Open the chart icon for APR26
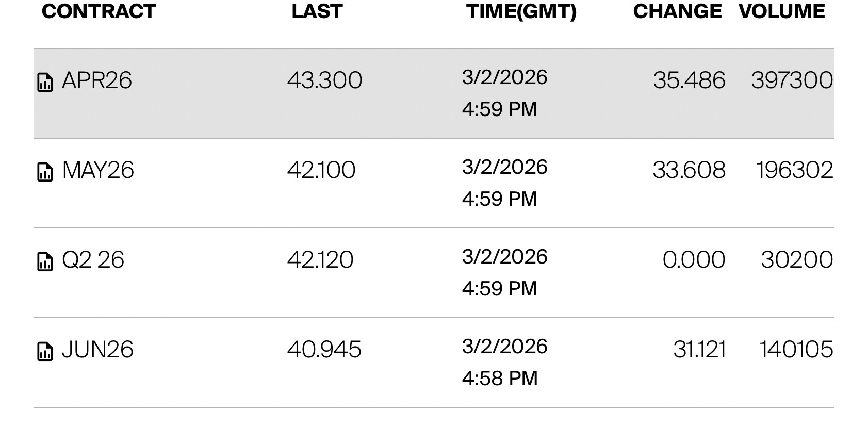 point(45,82)
